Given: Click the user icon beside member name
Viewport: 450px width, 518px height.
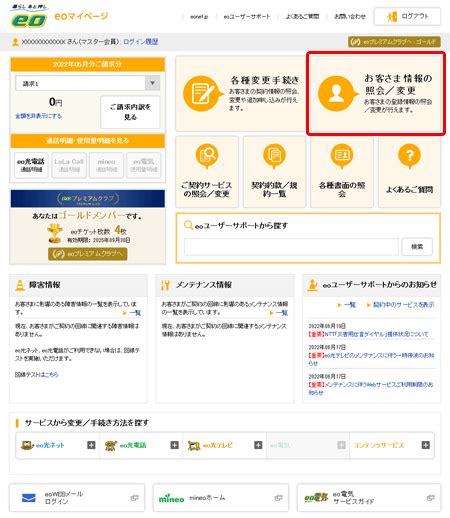Looking at the screenshot, I should point(15,42).
